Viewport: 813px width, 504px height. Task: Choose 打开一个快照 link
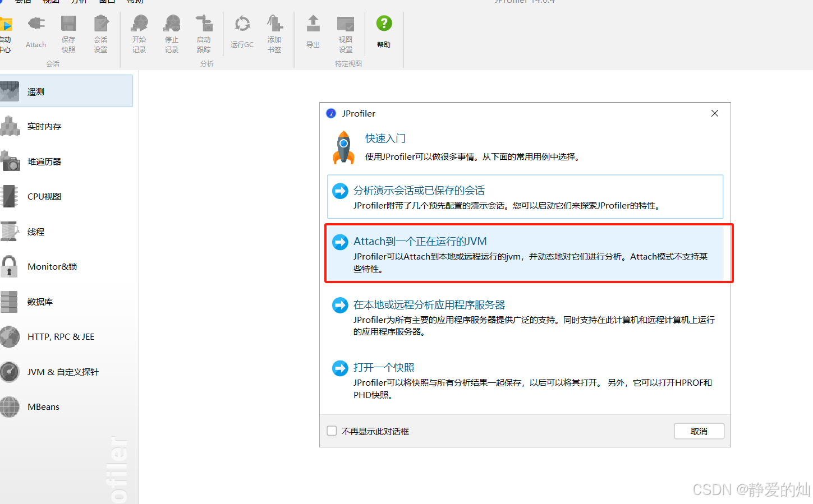pos(384,368)
